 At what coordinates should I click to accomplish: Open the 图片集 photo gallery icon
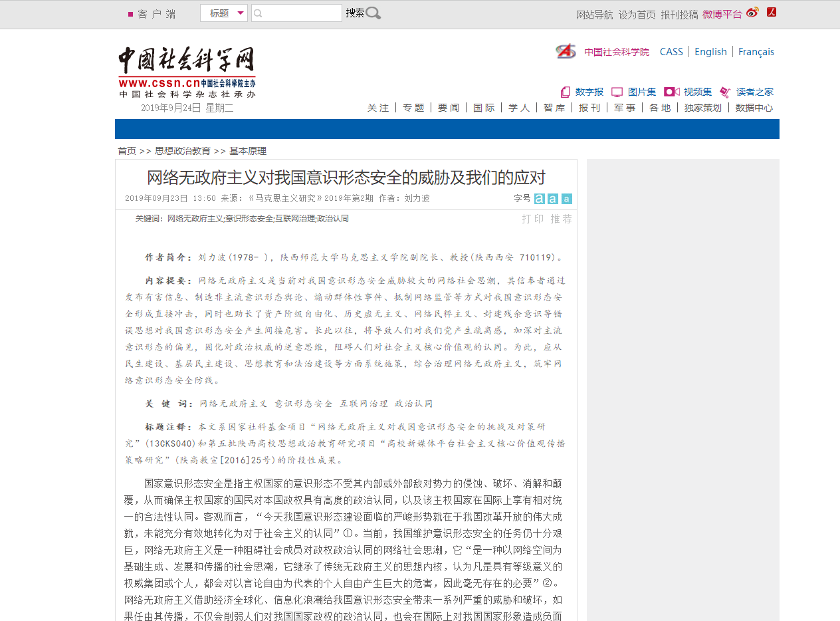coord(617,92)
